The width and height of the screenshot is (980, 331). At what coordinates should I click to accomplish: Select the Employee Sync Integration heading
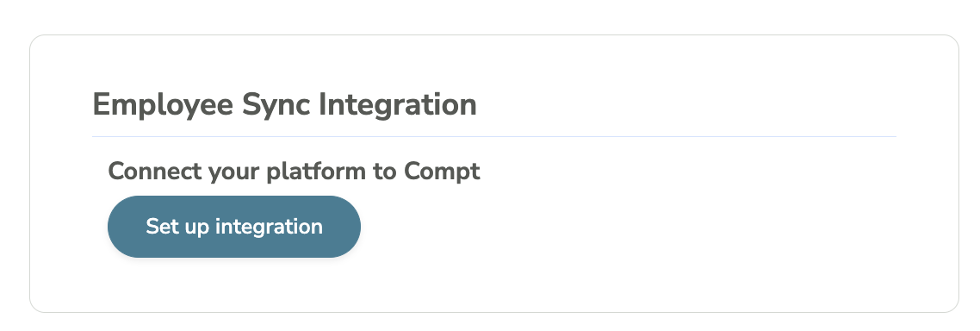(x=284, y=104)
